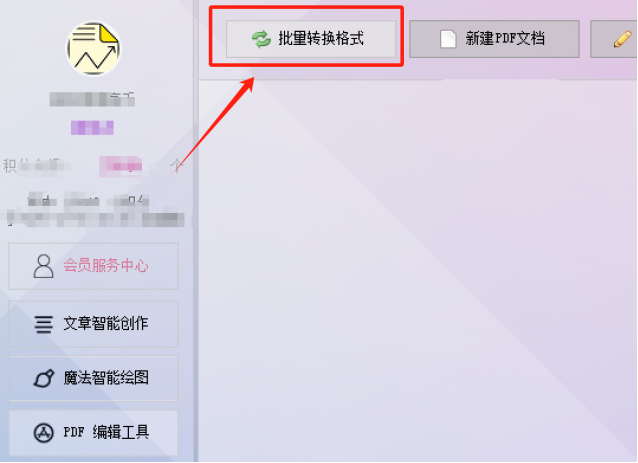The image size is (638, 463).
Task: Create a document via 新建PDF文档
Action: point(494,39)
